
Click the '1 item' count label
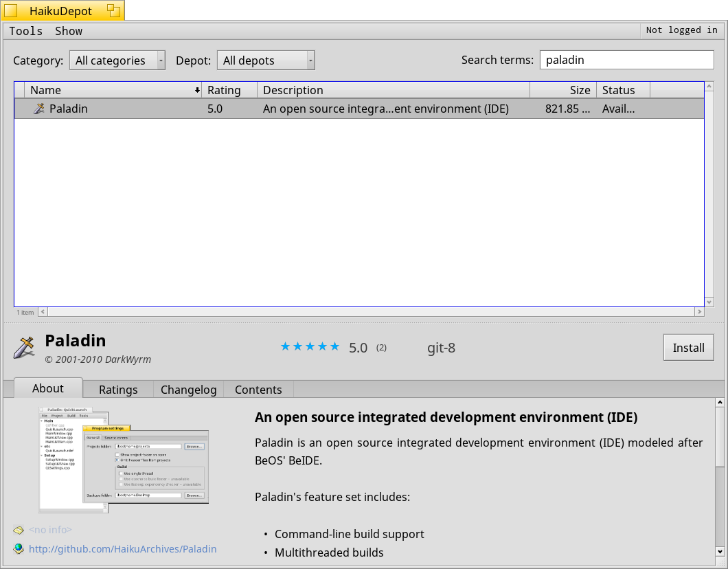(25, 312)
